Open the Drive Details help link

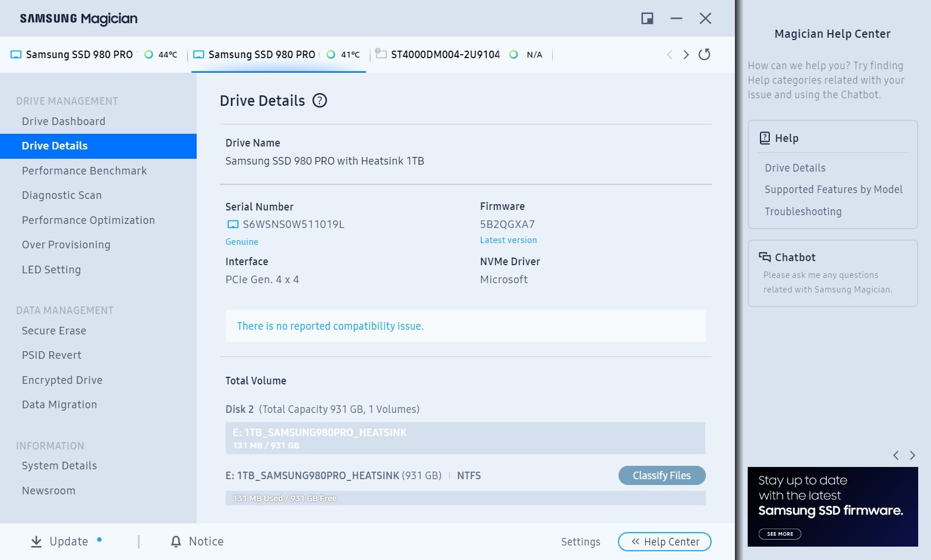795,168
